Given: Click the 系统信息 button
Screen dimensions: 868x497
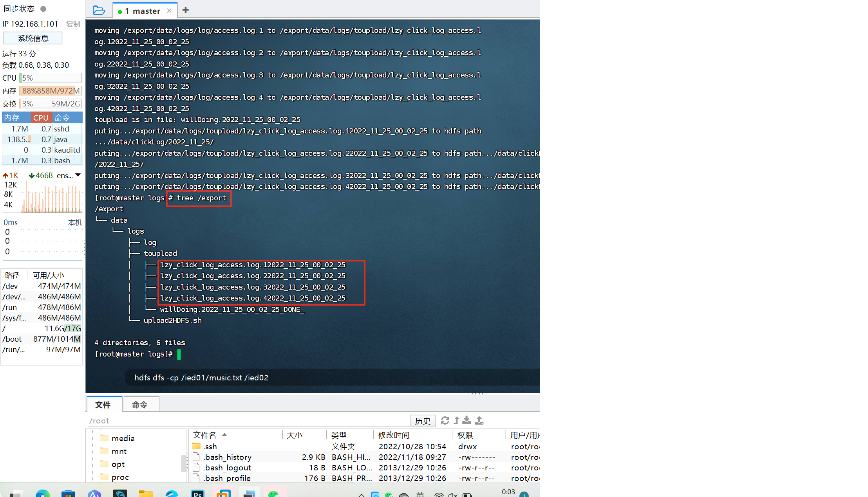Looking at the screenshot, I should click(33, 38).
